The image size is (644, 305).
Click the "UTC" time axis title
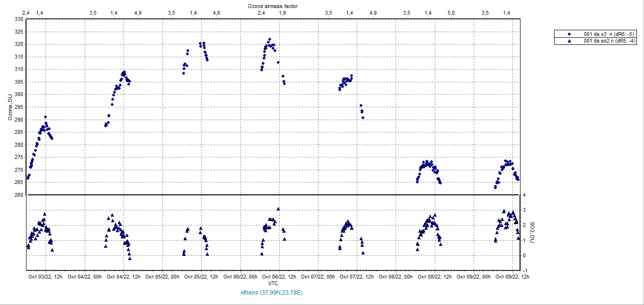(273, 283)
